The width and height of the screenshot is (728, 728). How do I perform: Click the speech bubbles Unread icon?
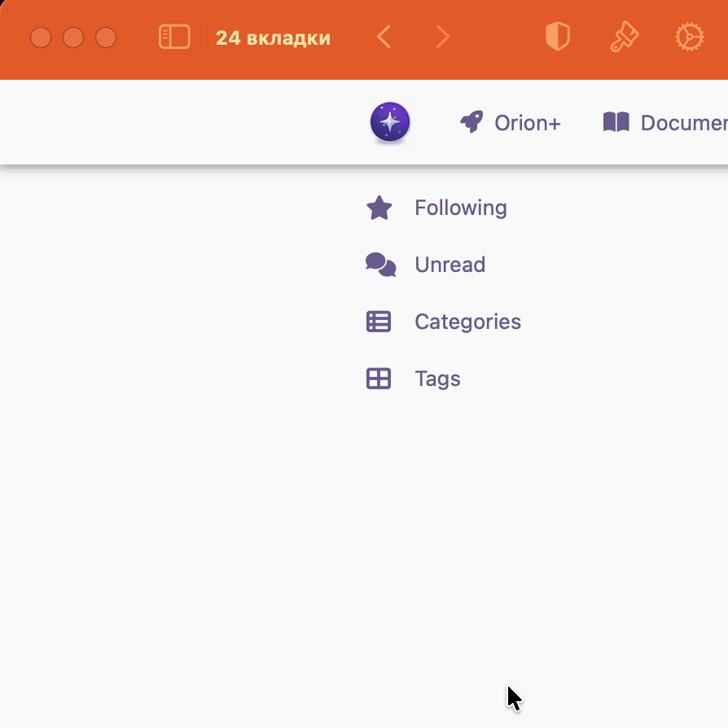pos(380,265)
